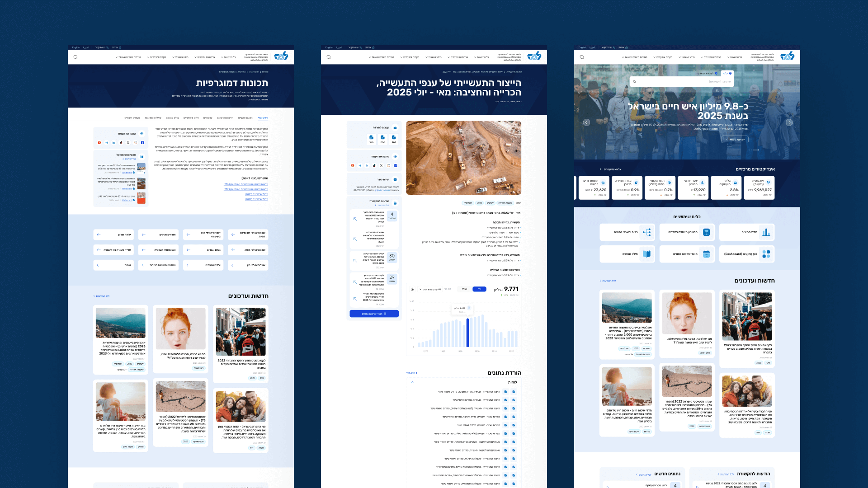868x488 pixels.
Task: Open the מילון מונחים glossary tool card
Action: (627, 254)
